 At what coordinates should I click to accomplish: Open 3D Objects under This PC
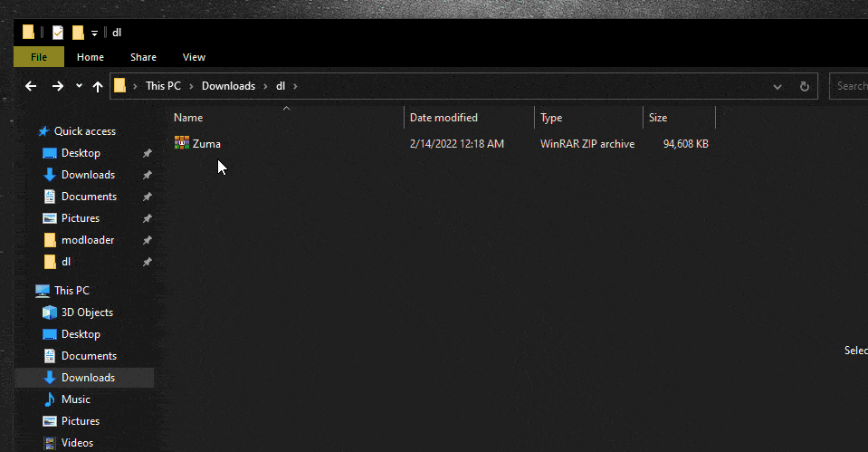[x=86, y=313]
